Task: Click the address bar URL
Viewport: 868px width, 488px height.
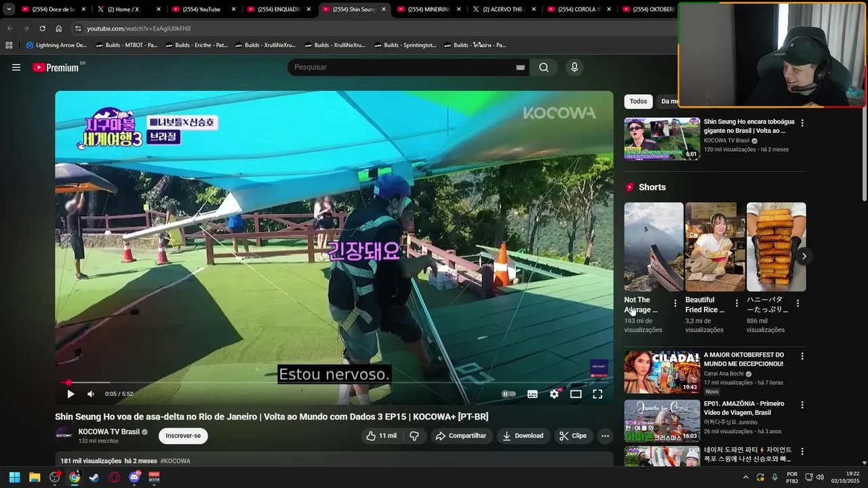Action: [x=139, y=28]
